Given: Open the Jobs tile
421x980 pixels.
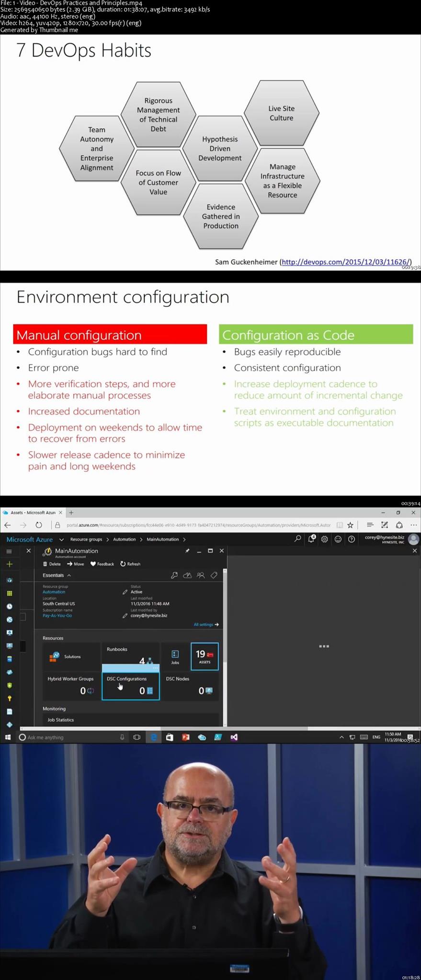Looking at the screenshot, I should [175, 657].
